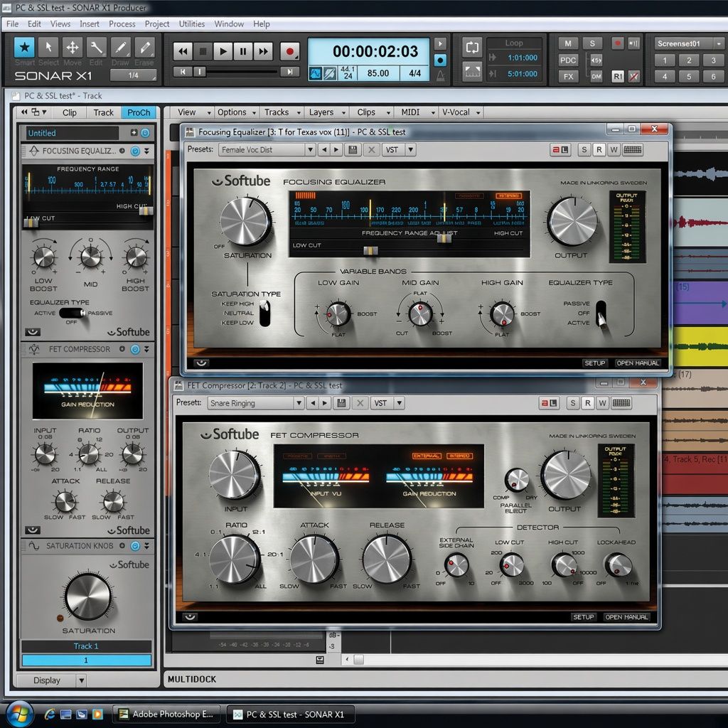Click the Stop transport button
Image resolution: width=728 pixels, height=728 pixels.
point(203,51)
